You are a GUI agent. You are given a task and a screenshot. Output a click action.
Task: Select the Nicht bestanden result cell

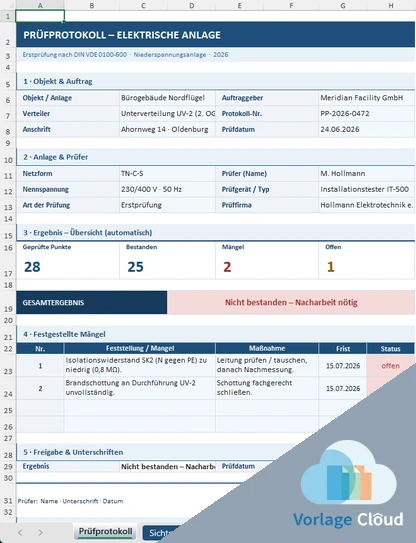(x=291, y=302)
